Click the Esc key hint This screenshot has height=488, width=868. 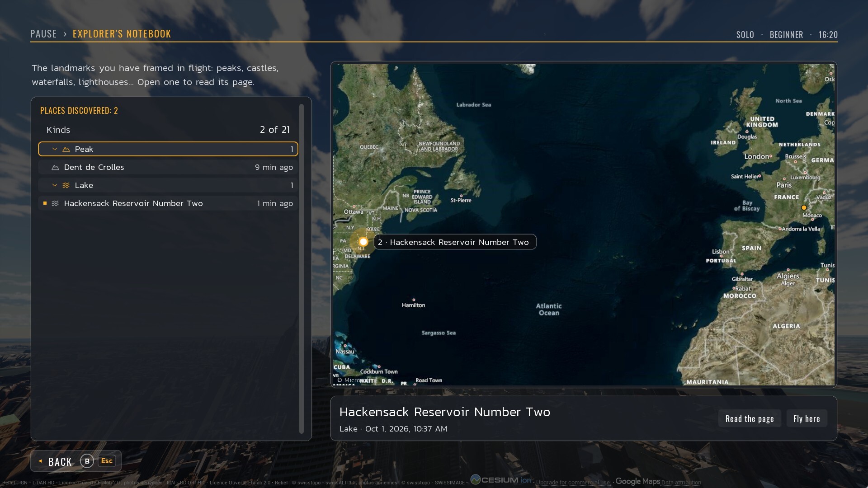[107, 461]
